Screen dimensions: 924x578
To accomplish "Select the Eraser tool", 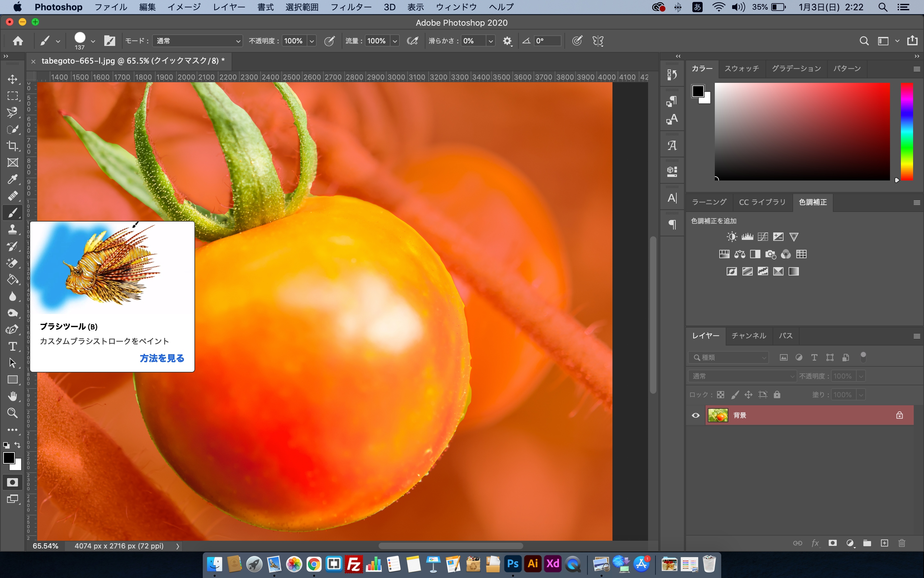I will 13,263.
